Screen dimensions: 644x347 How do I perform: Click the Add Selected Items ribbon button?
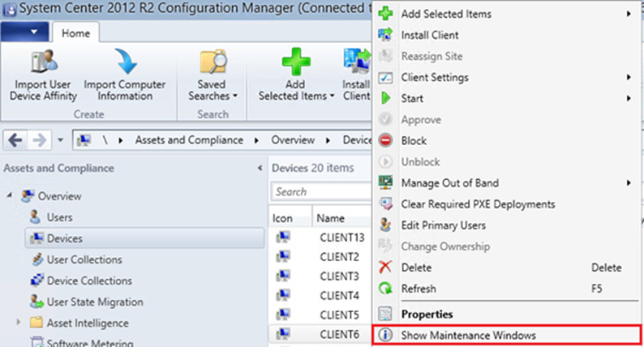[x=296, y=75]
